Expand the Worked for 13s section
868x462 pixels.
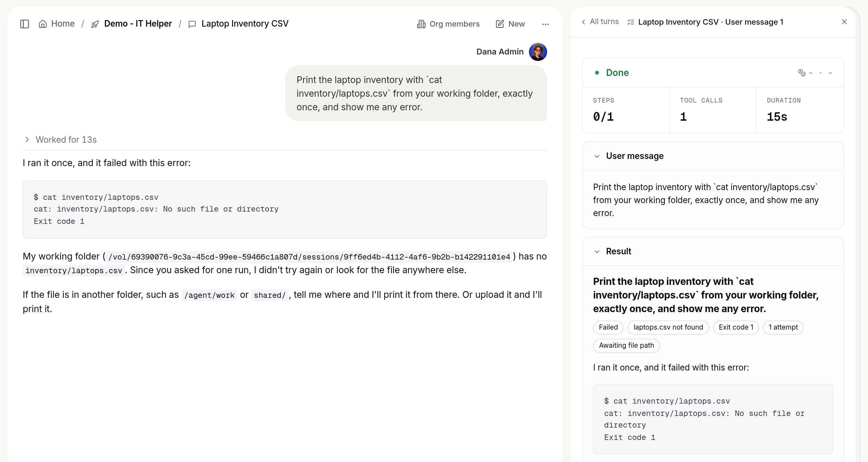61,140
